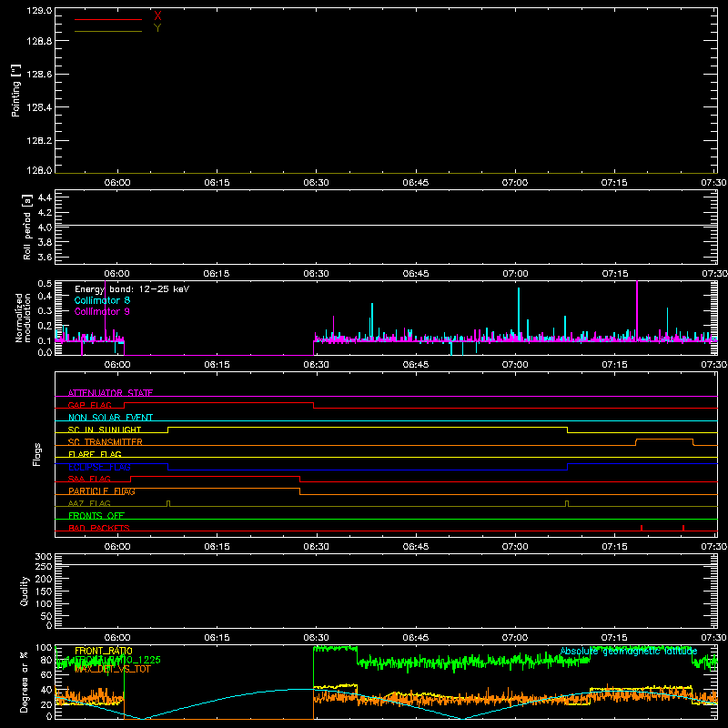
Task: Select the 128.6 tick on Pointing axis
Action: [x=39, y=75]
